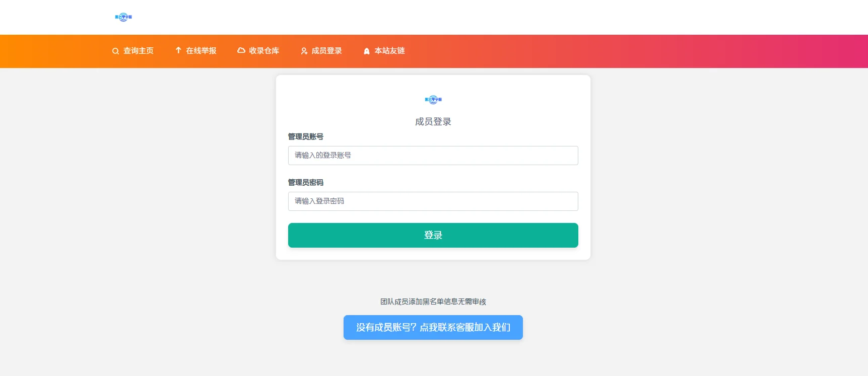Click the site logo in the header
Image resolution: width=868 pixels, height=376 pixels.
123,17
